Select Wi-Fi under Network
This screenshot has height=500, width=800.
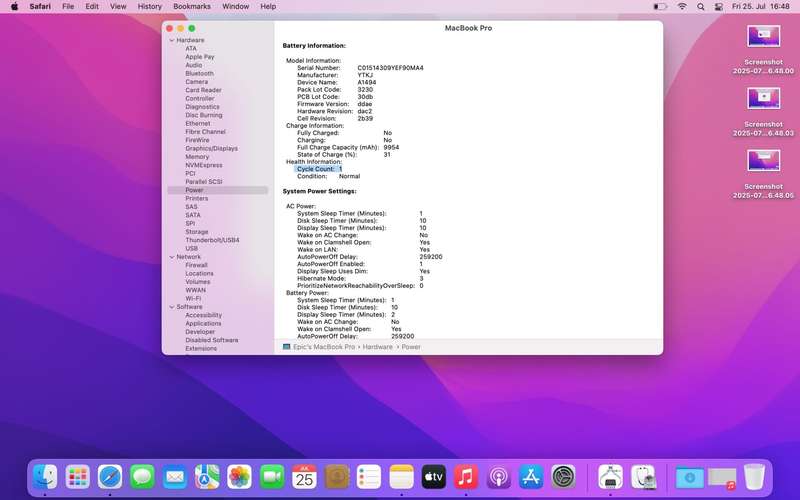pos(193,298)
